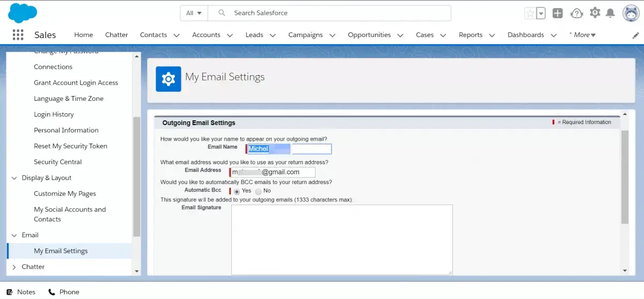The height and width of the screenshot is (299, 644).
Task: Open the Help question mark icon
Action: [x=576, y=13]
